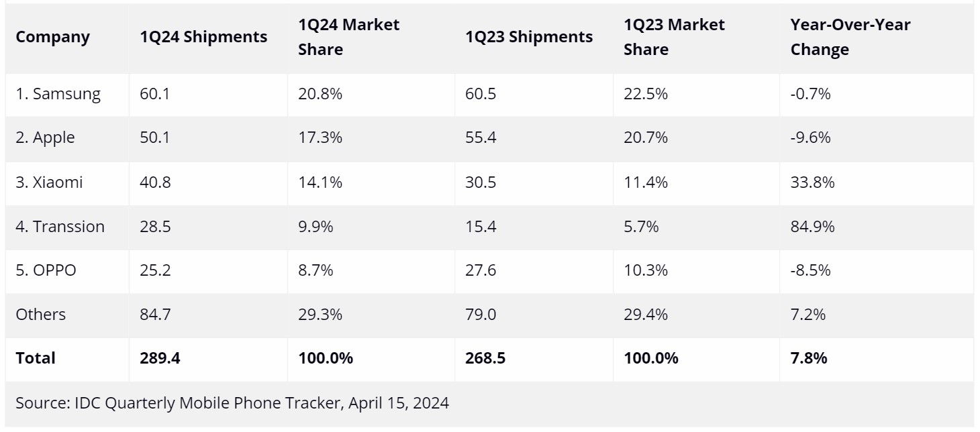Click the Apple company cell
The height and width of the screenshot is (432, 980).
46,138
